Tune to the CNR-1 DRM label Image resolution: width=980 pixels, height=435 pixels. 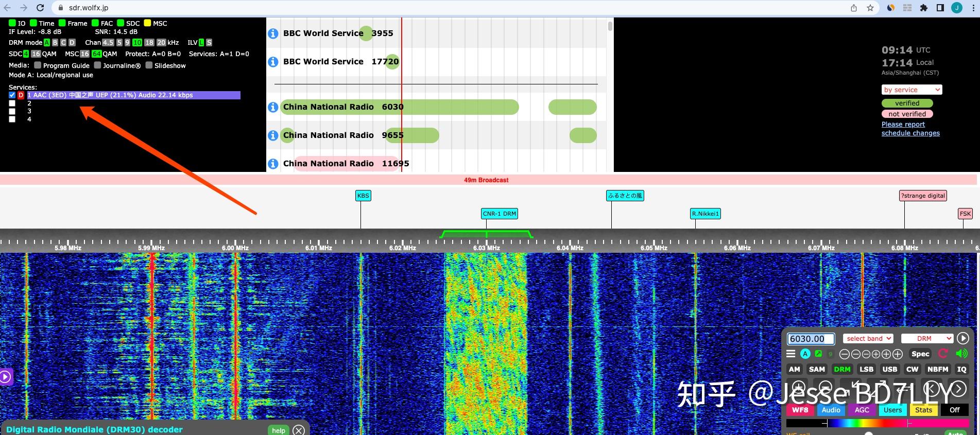pyautogui.click(x=500, y=214)
